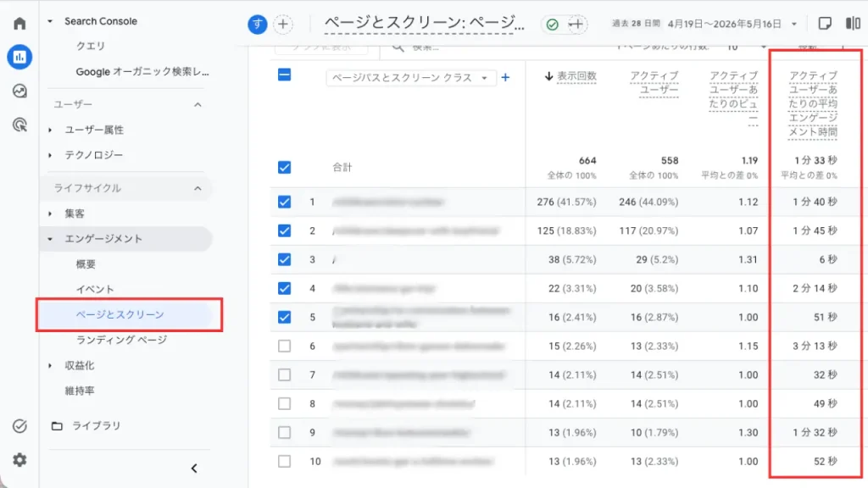The height and width of the screenshot is (488, 868).
Task: Toggle the select-all header checkbox
Action: (x=285, y=75)
